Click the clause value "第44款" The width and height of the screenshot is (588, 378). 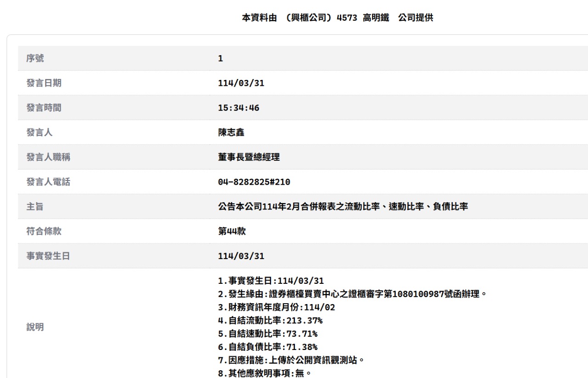(x=232, y=231)
